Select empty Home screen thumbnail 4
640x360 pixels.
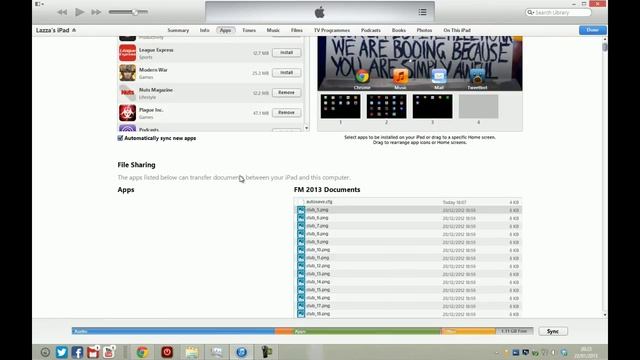click(x=478, y=107)
